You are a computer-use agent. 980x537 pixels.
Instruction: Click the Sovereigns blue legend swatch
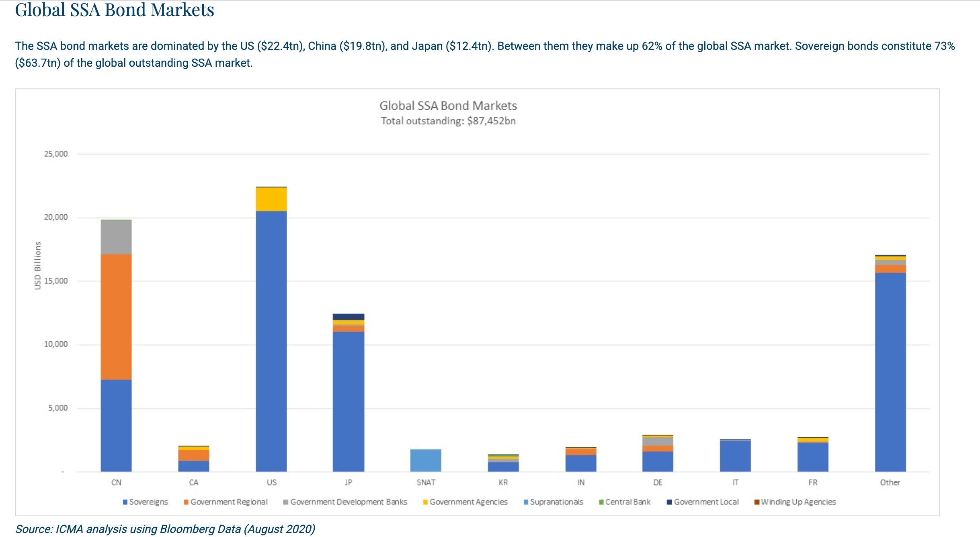125,502
